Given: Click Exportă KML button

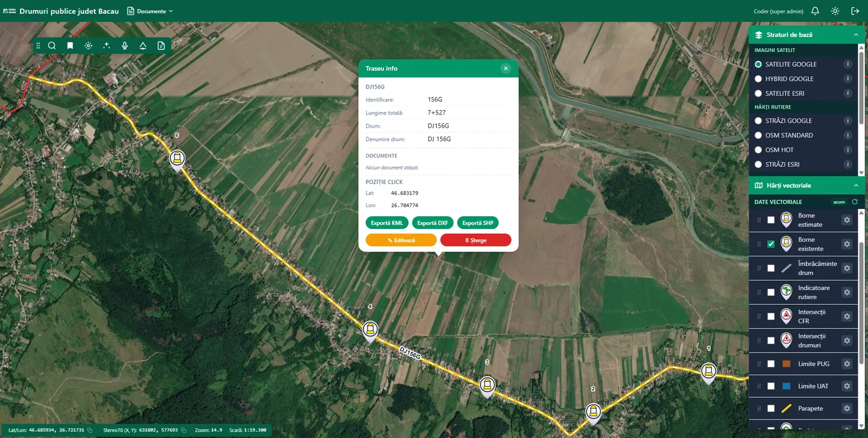Looking at the screenshot, I should pyautogui.click(x=387, y=223).
